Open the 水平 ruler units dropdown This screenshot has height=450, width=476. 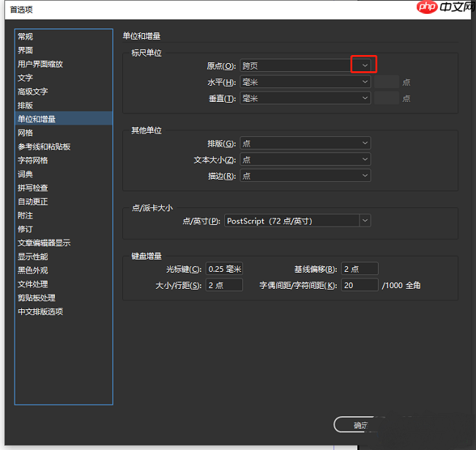(305, 82)
